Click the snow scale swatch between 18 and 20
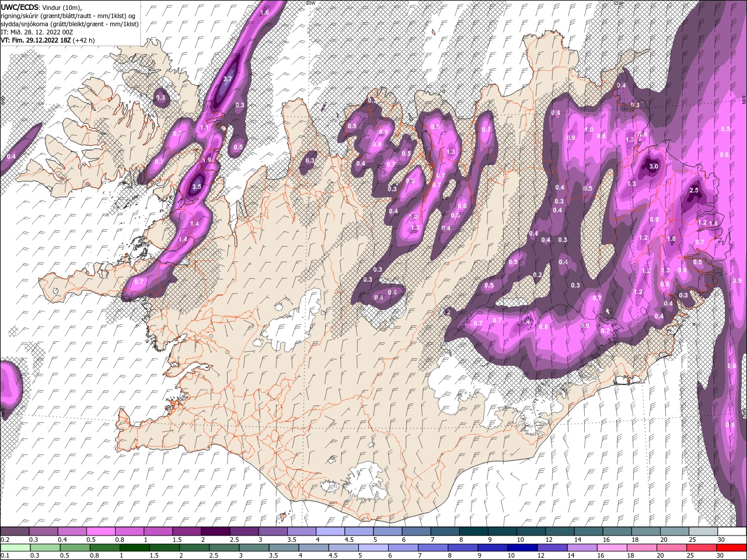 [645, 531]
